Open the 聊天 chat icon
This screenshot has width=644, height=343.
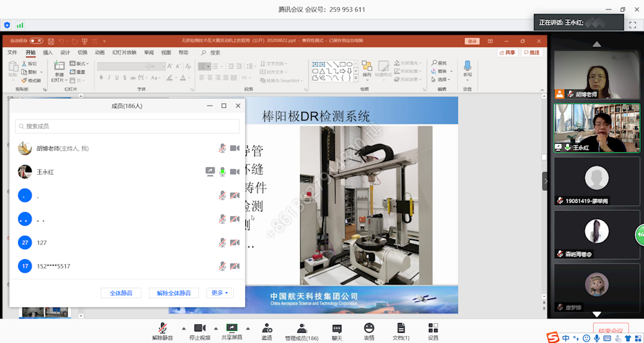pos(337,328)
